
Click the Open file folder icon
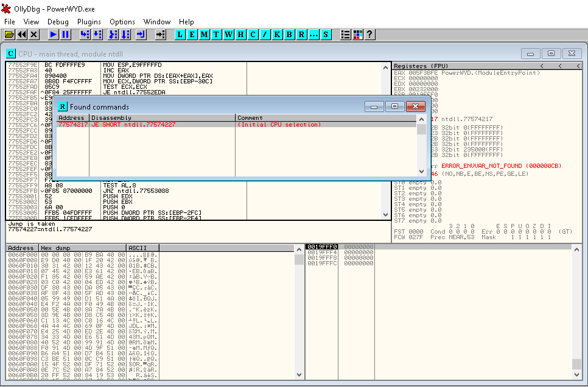9,35
